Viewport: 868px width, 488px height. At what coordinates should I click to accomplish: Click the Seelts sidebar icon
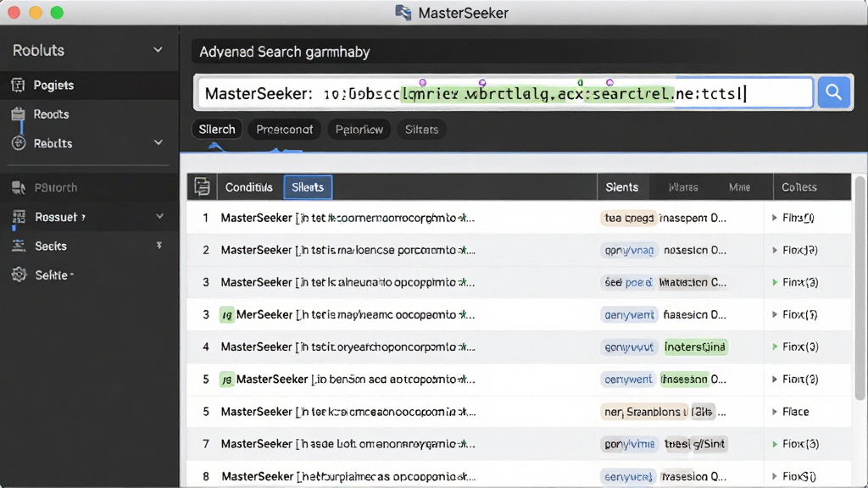(x=19, y=246)
